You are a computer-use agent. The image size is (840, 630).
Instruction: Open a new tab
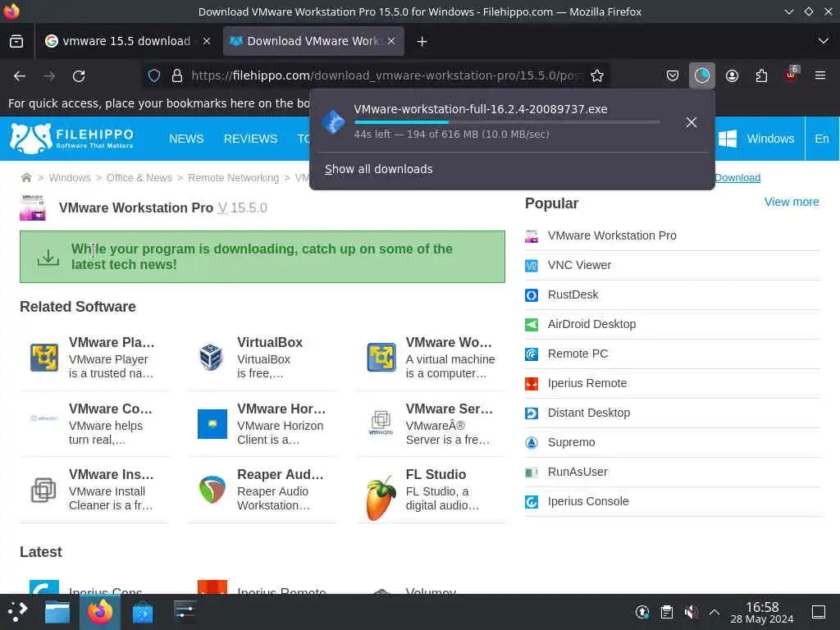[422, 41]
